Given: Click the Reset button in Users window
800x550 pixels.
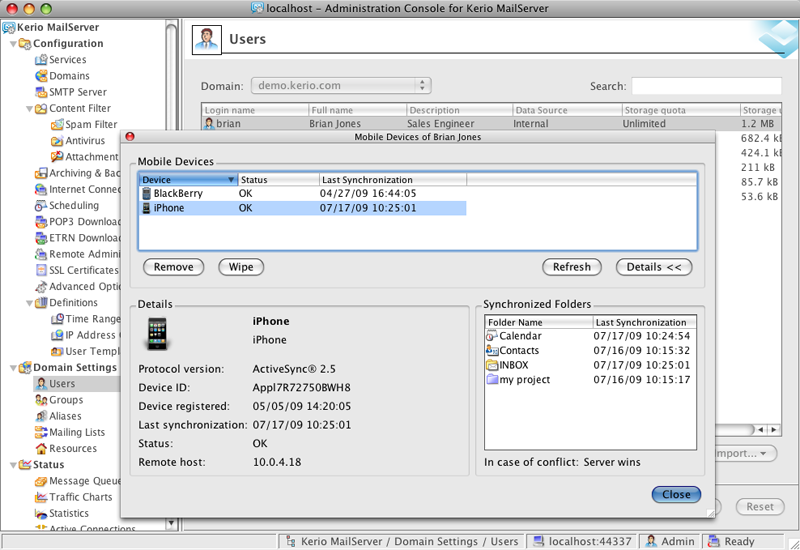Looking at the screenshot, I should 760,507.
